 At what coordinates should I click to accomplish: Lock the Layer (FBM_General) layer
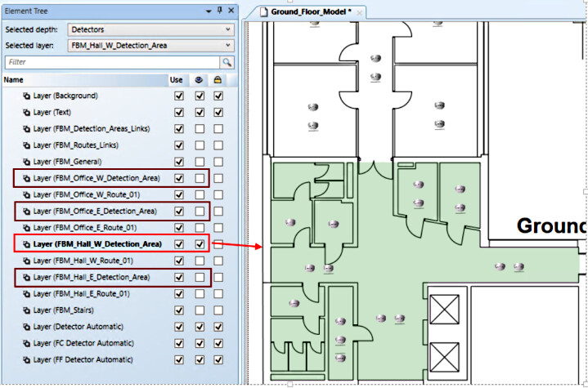tap(218, 162)
